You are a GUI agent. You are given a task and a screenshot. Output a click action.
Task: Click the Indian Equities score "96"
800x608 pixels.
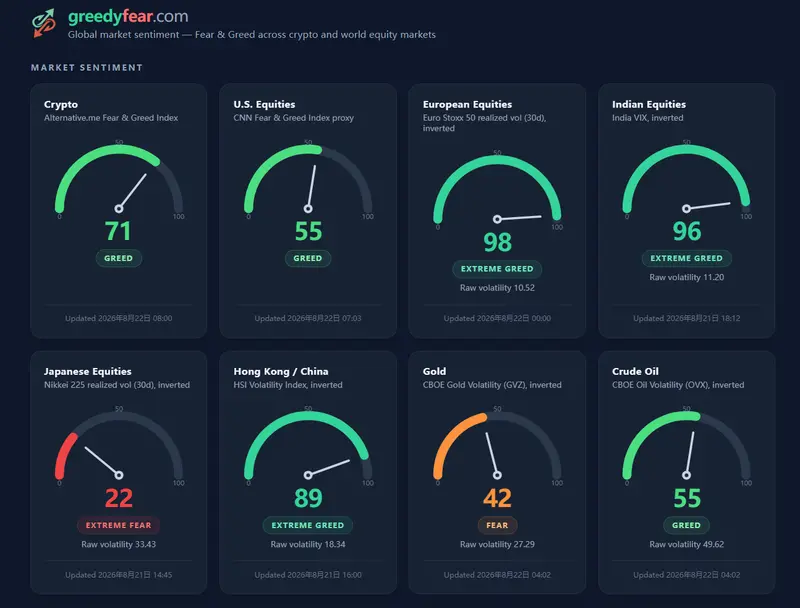coord(687,231)
